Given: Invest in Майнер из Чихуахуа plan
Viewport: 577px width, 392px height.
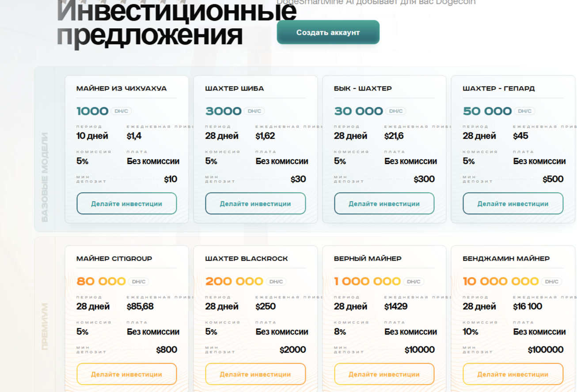Looking at the screenshot, I should [126, 204].
